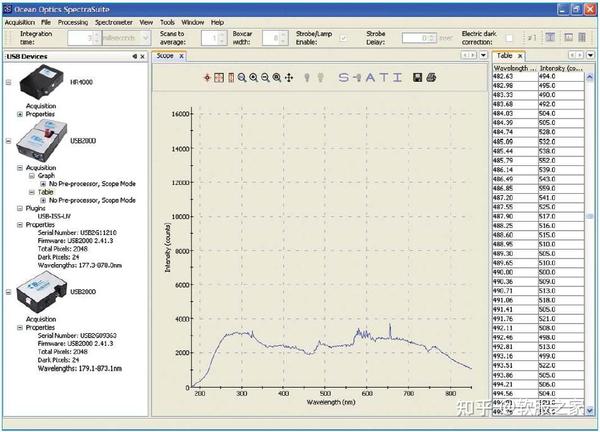The image size is (600, 432).
Task: Collapse the Graph node in the tree
Action: click(32, 176)
